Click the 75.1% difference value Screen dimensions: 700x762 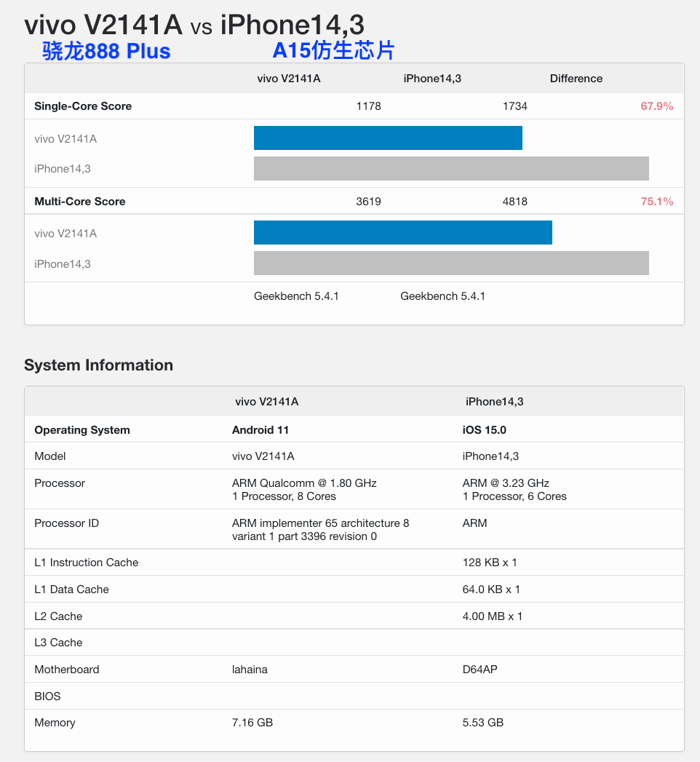pyautogui.click(x=657, y=201)
